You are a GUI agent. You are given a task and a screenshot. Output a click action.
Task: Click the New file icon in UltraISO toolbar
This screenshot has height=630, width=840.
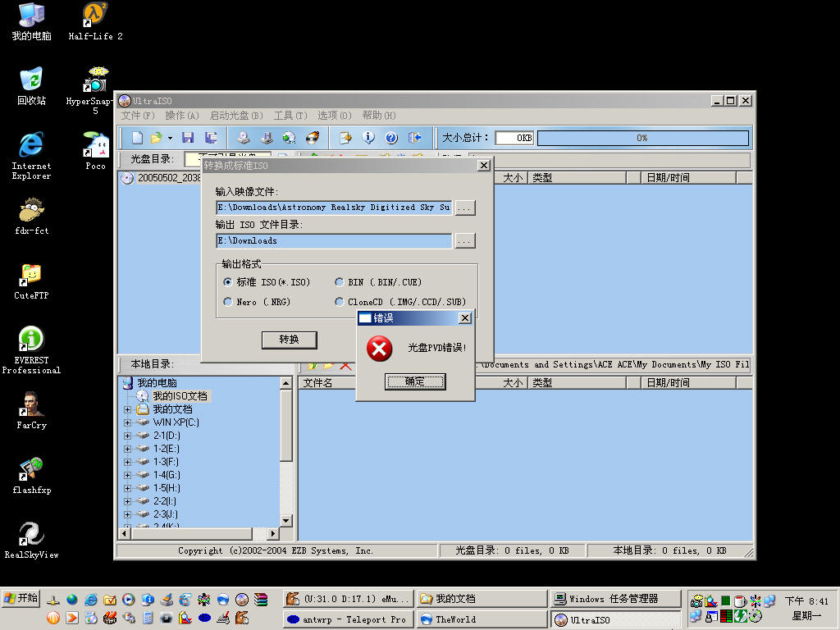[137, 138]
